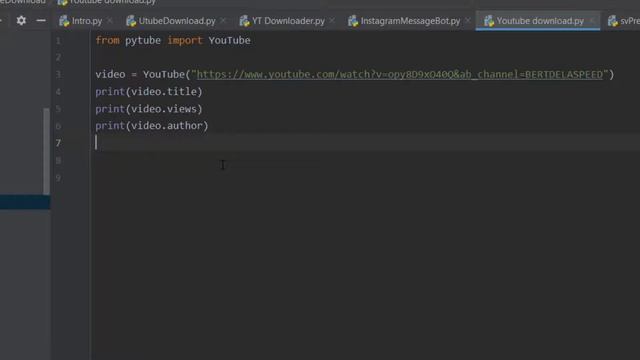
Task: Click project panel vertical scrollbar
Action: click(x=47, y=151)
